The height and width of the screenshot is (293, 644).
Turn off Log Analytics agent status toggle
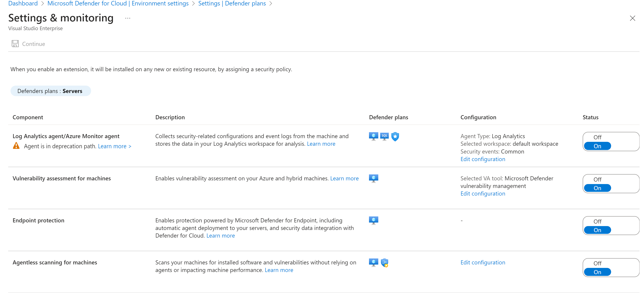point(597,137)
